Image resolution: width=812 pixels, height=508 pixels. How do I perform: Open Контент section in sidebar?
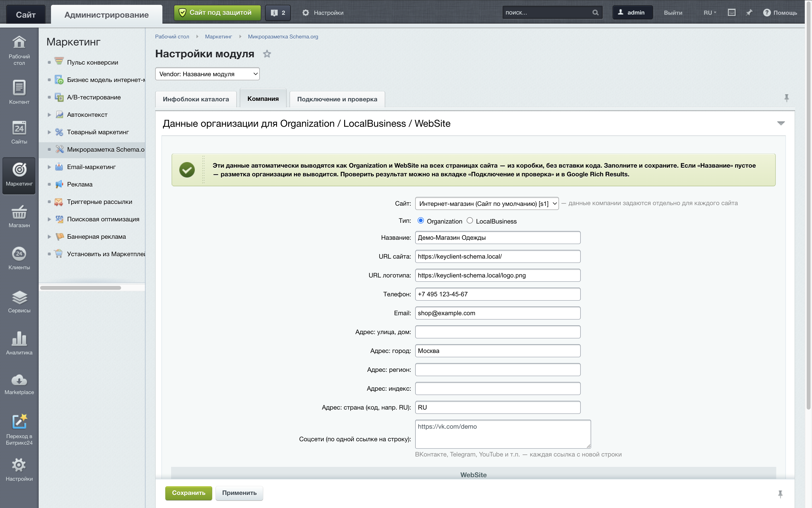[19, 92]
